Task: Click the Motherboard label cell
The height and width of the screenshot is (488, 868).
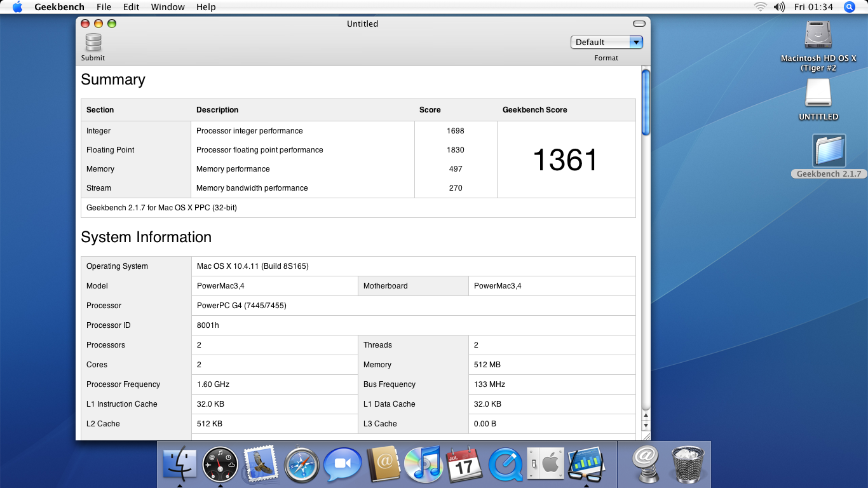Action: [413, 286]
